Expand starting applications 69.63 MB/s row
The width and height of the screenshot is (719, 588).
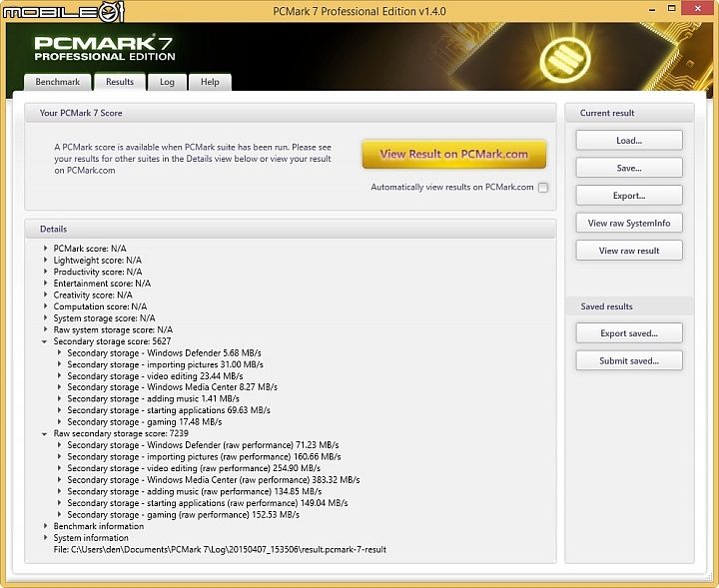pyautogui.click(x=59, y=409)
